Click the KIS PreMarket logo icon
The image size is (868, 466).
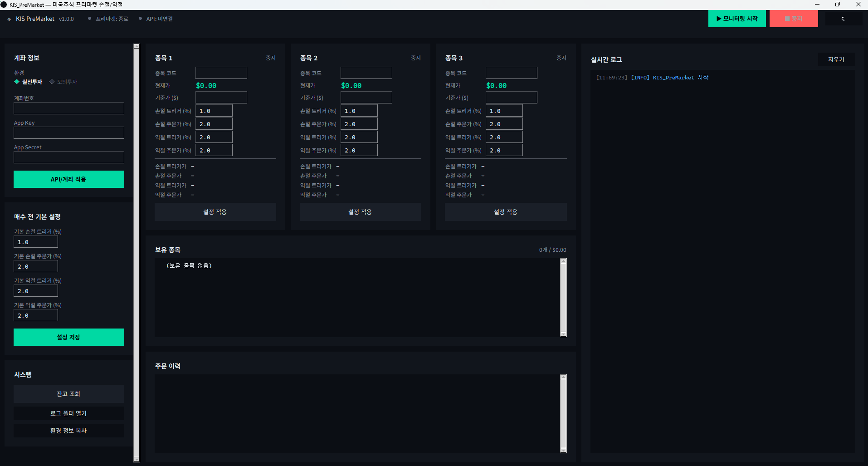[x=9, y=19]
